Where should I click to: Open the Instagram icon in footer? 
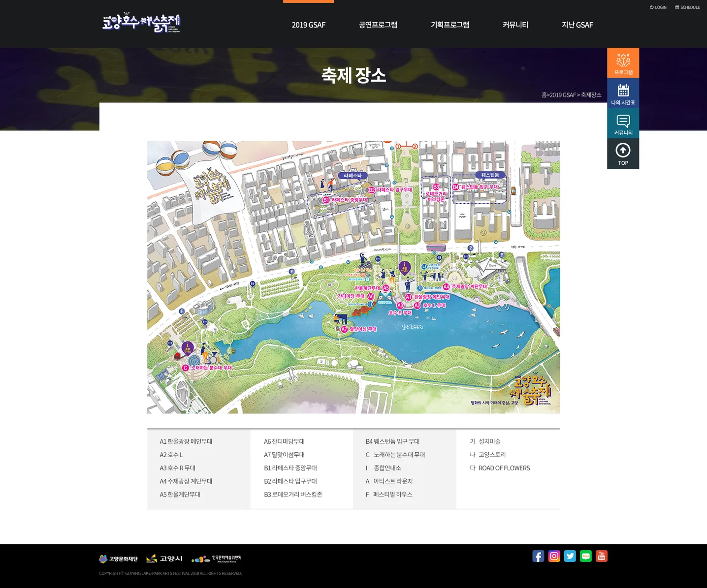[x=554, y=556]
